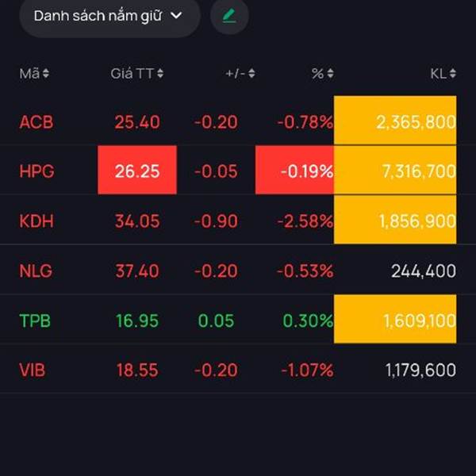Select the ACB stock row
Image resolution: width=476 pixels, height=476 pixels.
36,122
